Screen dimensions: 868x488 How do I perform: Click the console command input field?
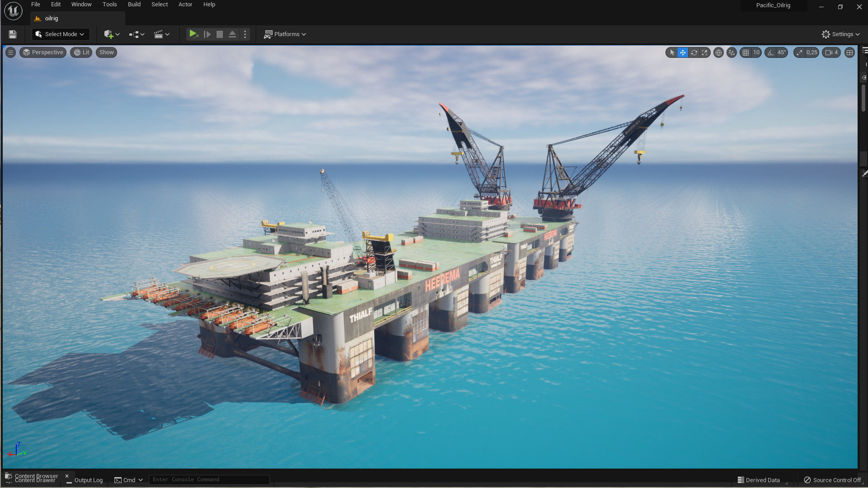point(209,479)
